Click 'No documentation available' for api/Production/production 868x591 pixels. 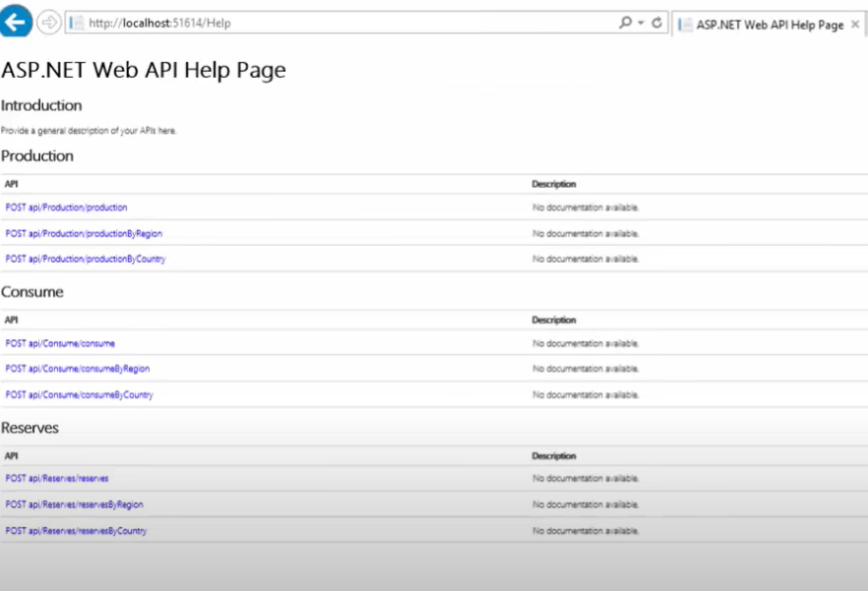(586, 207)
